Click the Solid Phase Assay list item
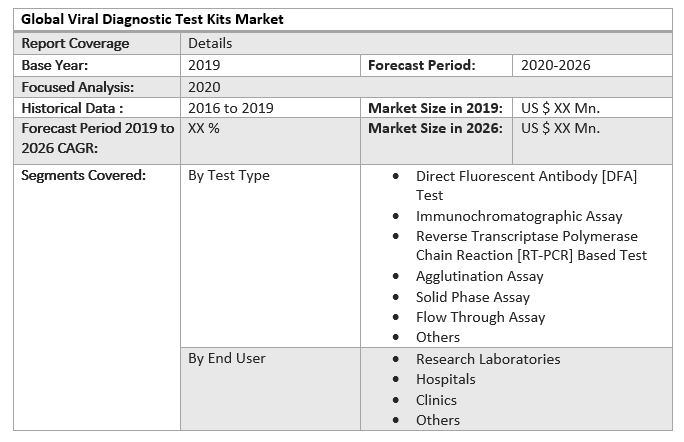684x442 pixels. tap(473, 297)
